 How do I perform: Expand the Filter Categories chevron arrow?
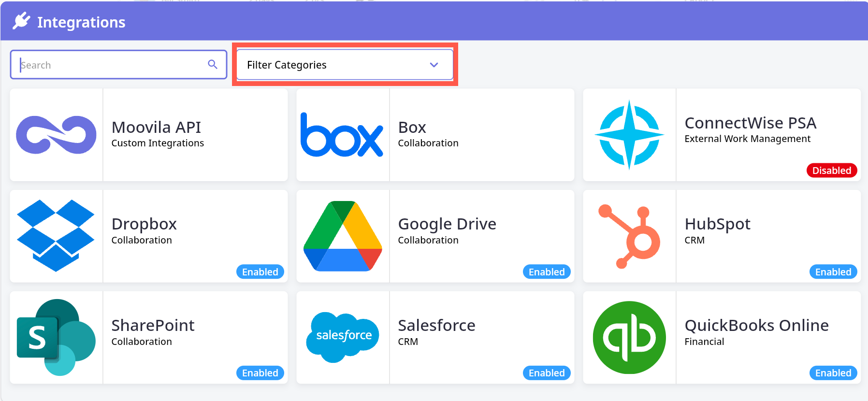(x=434, y=65)
